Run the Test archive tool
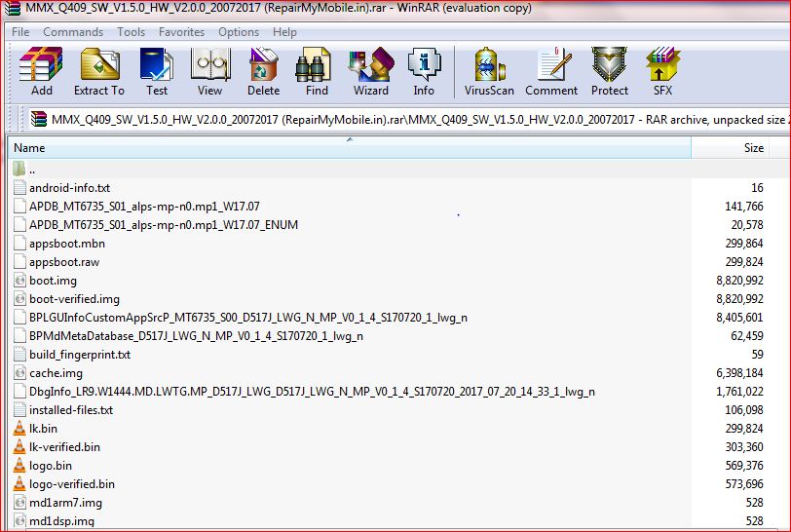This screenshot has height=532, width=791. pos(156,72)
